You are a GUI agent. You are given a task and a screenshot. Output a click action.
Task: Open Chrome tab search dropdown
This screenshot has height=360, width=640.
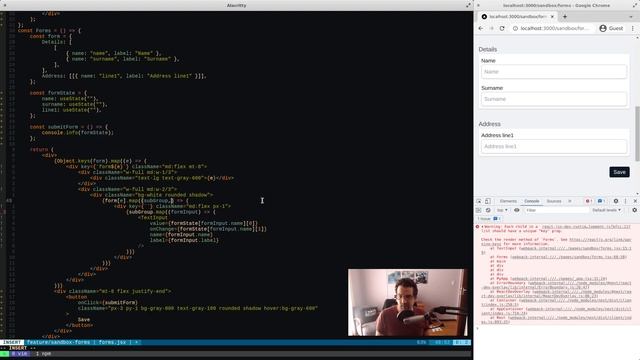631,17
